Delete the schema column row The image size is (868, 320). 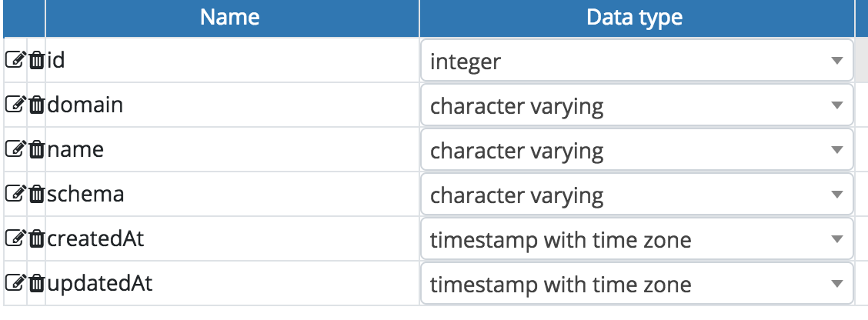click(x=36, y=194)
